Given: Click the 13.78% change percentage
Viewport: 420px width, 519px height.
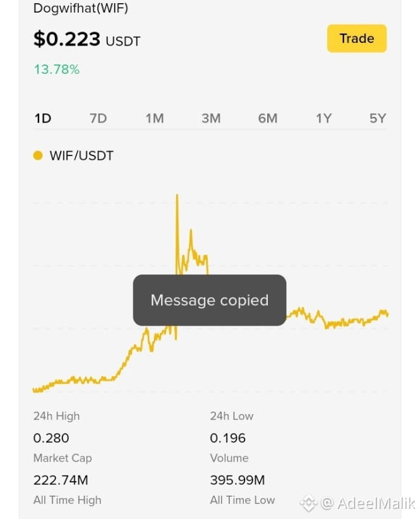Looking at the screenshot, I should (57, 70).
